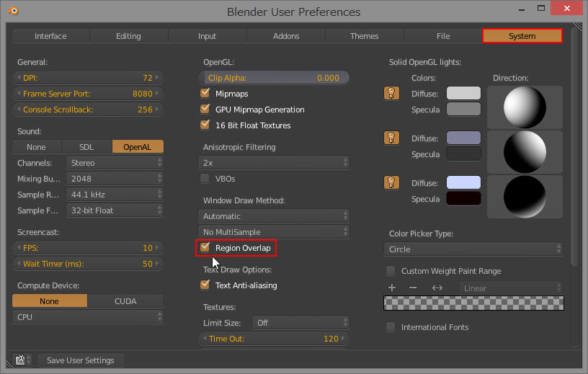Click the editor type icon at bottom left
Viewport: 588px width, 374px height.
pos(22,360)
